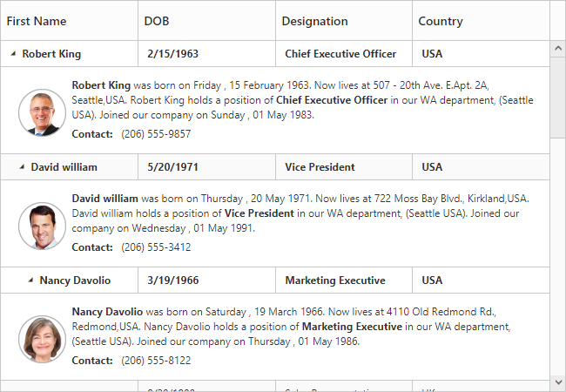Click Nancy Davolio's contact number (206) 555-8122

click(x=156, y=361)
